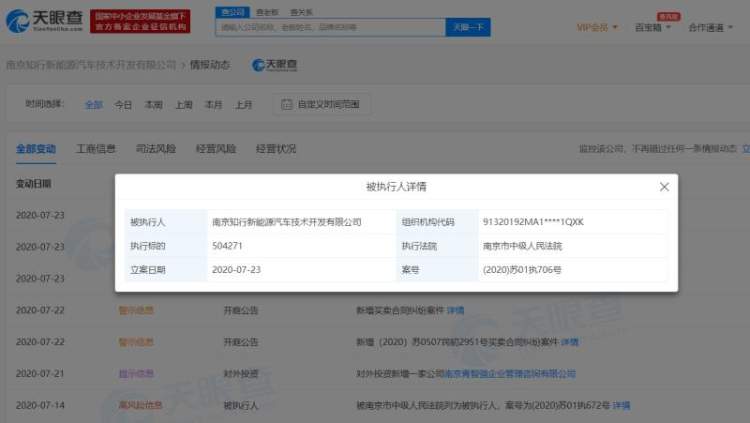Click organization code 91320192MA1****1QXK value
750x423 pixels.
[533, 222]
